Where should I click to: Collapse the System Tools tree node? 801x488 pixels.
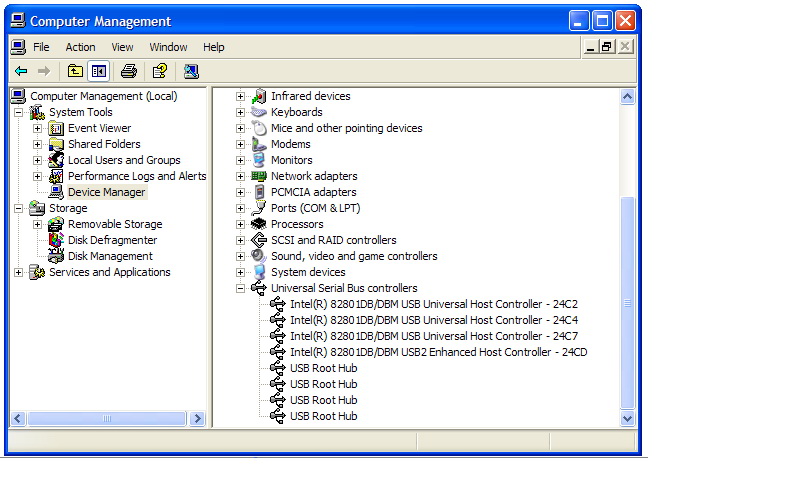tap(18, 112)
